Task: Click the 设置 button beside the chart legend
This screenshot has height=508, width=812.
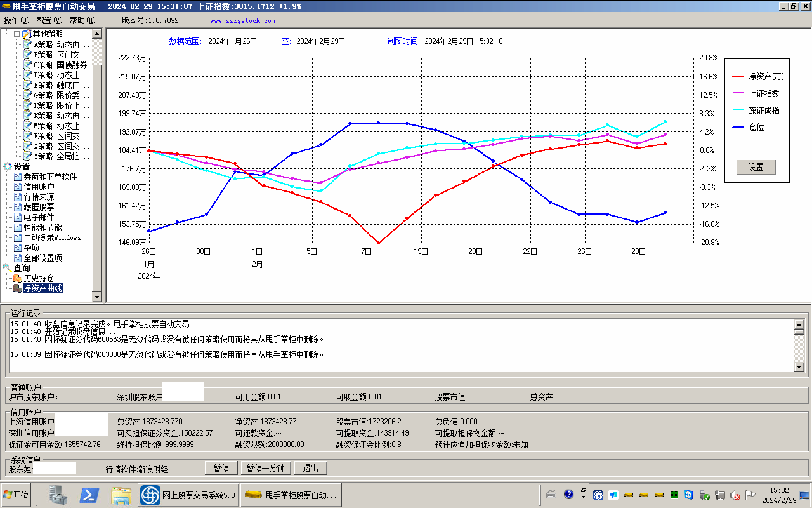Action: pos(756,167)
